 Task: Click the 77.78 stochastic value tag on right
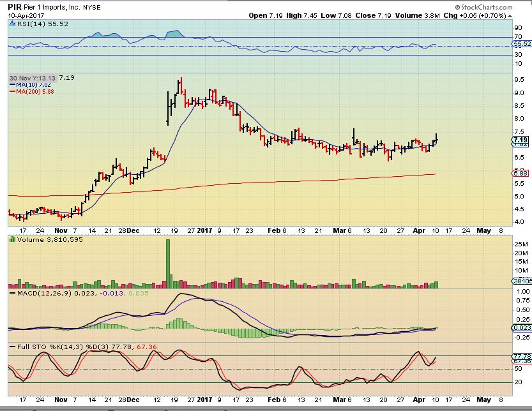click(521, 355)
